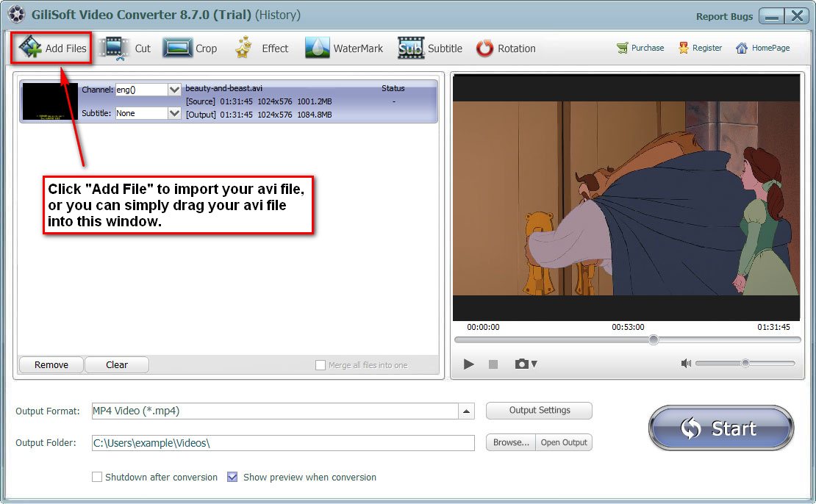The width and height of the screenshot is (816, 504).
Task: Click the Purchase cart link
Action: (640, 48)
